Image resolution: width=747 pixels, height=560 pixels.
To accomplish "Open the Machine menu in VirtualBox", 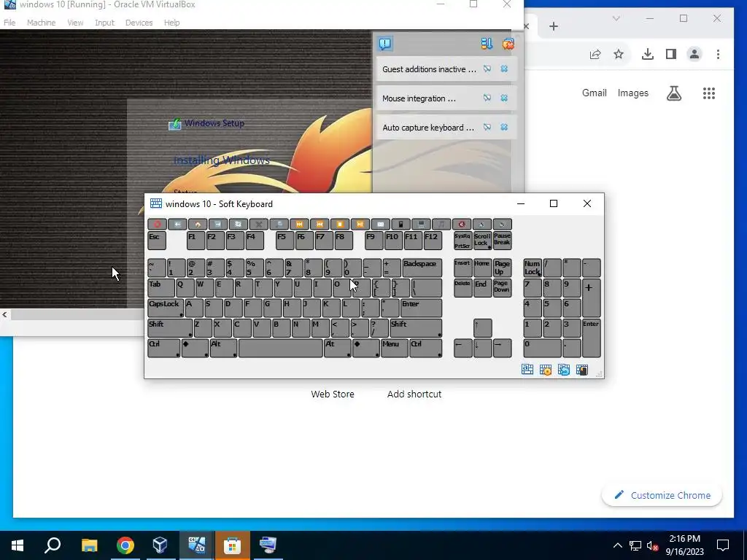I will click(x=41, y=23).
